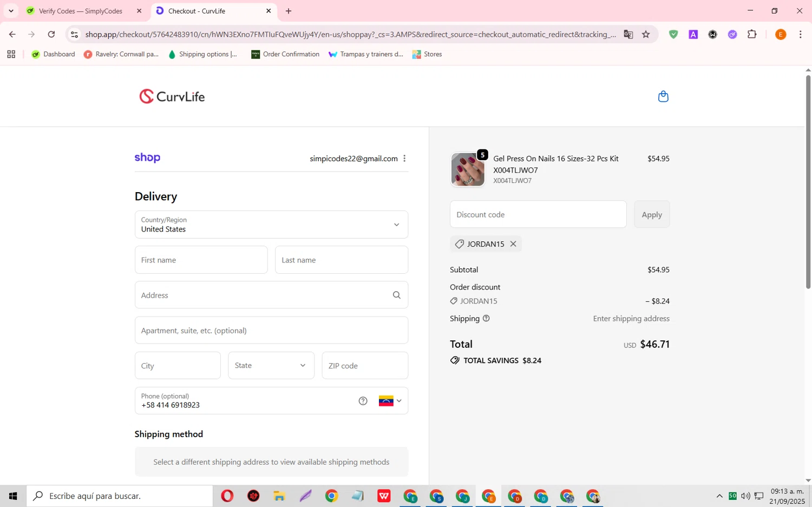Bookmark this page with the star
This screenshot has width=812, height=507.
(x=646, y=34)
